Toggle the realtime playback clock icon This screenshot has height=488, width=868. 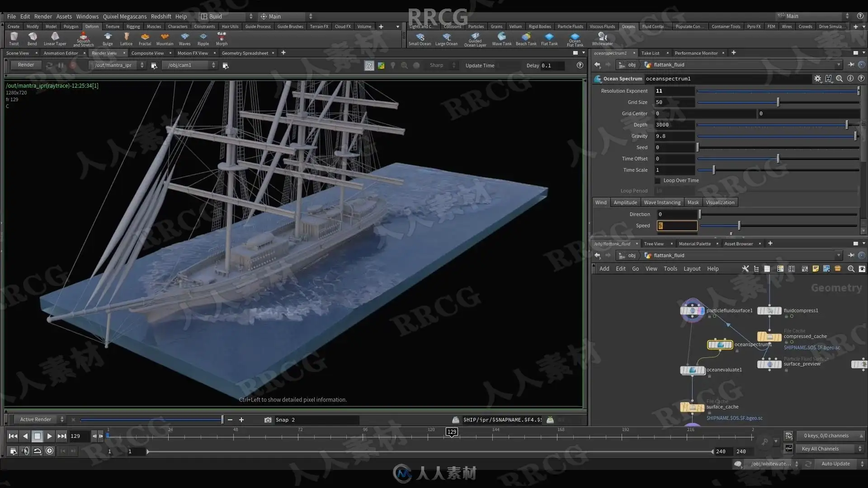pos(49,451)
